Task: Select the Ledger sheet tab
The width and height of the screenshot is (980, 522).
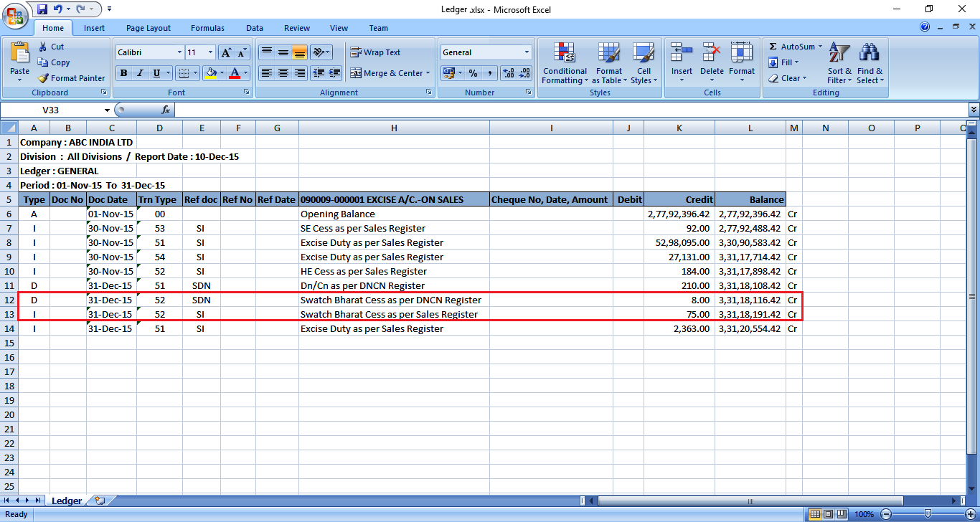Action: pyautogui.click(x=67, y=500)
